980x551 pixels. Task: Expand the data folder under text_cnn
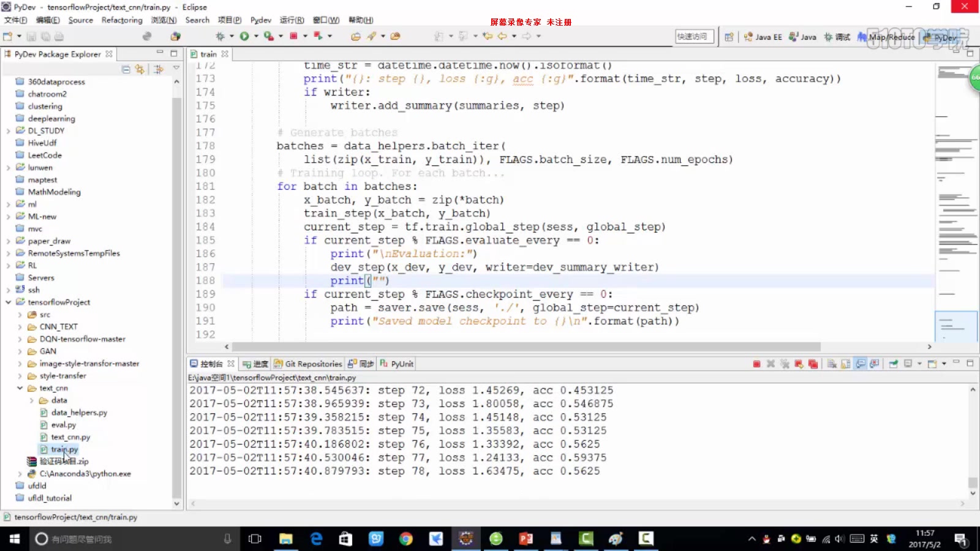click(x=31, y=400)
